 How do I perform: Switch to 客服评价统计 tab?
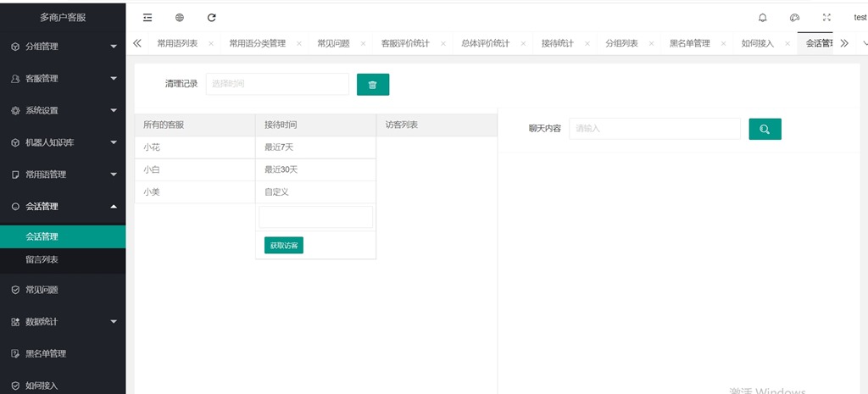tap(405, 44)
